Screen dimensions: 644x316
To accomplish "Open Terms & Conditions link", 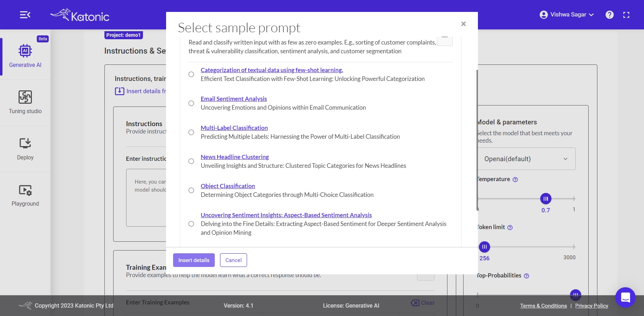I will [543, 306].
